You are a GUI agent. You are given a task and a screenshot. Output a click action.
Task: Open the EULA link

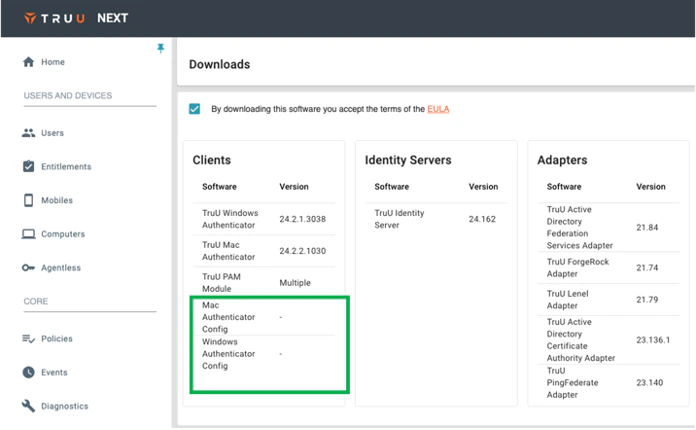[438, 109]
